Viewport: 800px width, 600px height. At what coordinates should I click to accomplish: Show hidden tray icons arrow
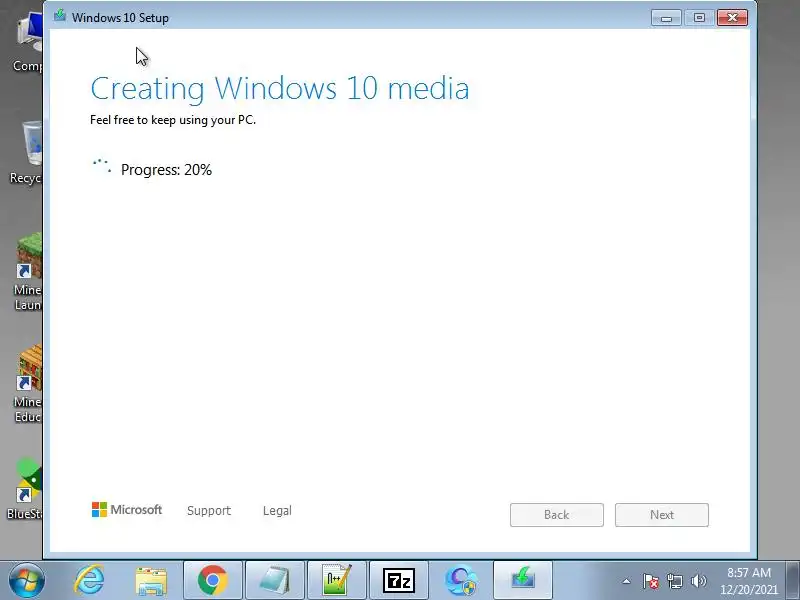pyautogui.click(x=627, y=581)
